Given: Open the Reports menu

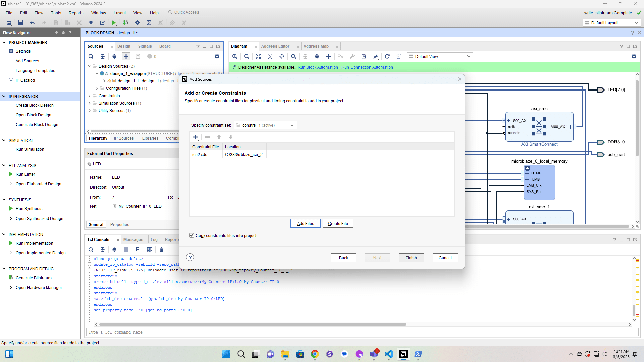Looking at the screenshot, I should click(x=76, y=13).
